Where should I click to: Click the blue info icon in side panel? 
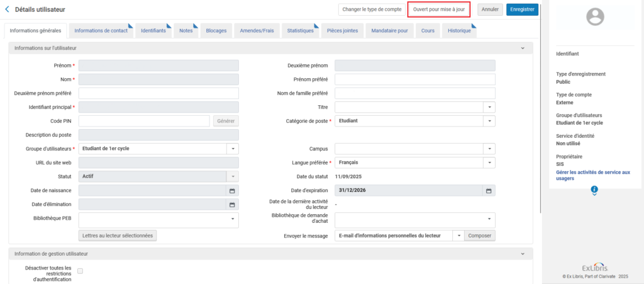(x=594, y=190)
